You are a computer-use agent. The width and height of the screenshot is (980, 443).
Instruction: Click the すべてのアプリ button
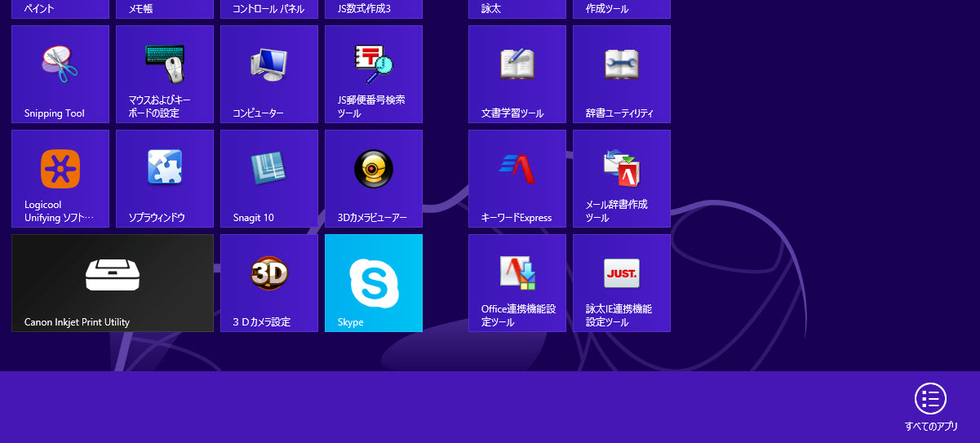coord(930,407)
